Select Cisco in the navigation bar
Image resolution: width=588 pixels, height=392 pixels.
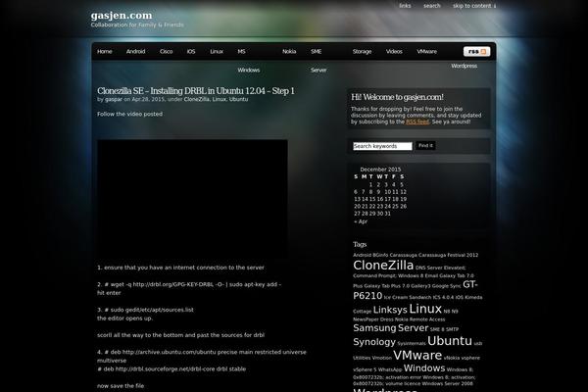pos(167,51)
